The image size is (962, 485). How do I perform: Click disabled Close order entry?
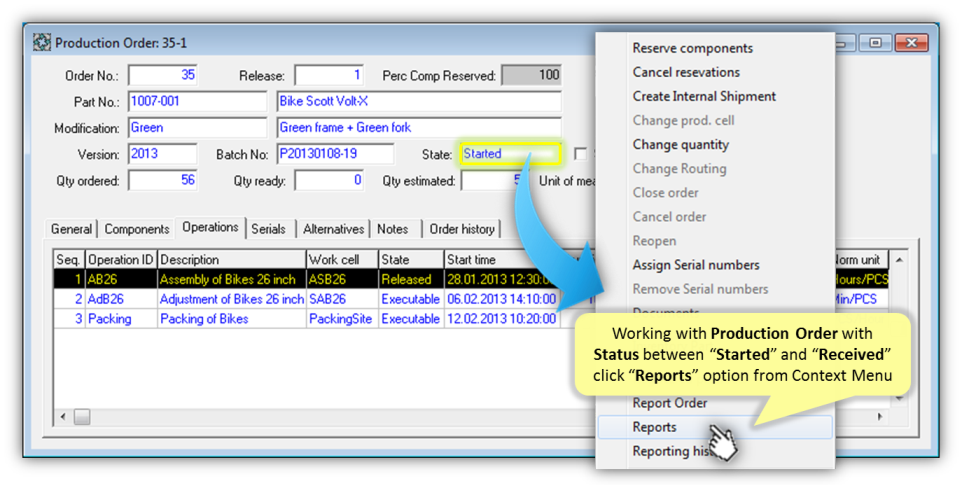666,193
